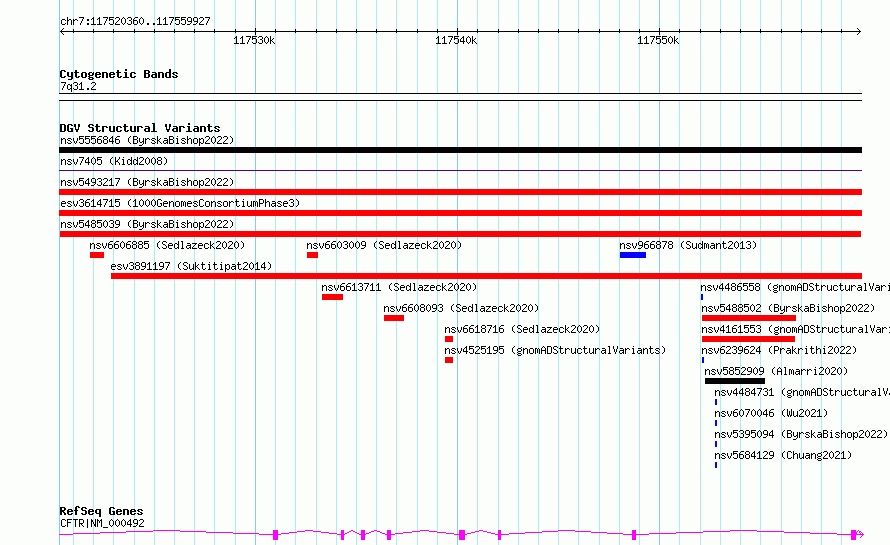Open nsv6603009 (Sedlazeck2020) label
Screen dimensions: 890x545
click(384, 245)
